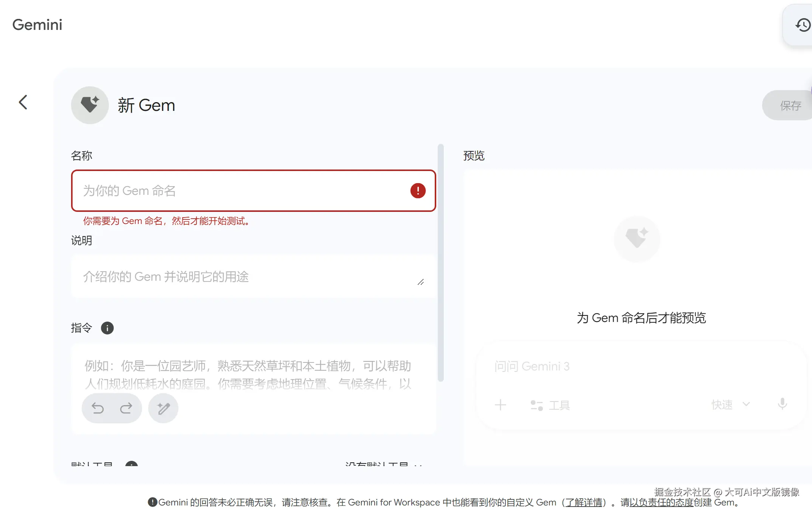Click the back arrow icon
812x510 pixels.
[x=23, y=102]
